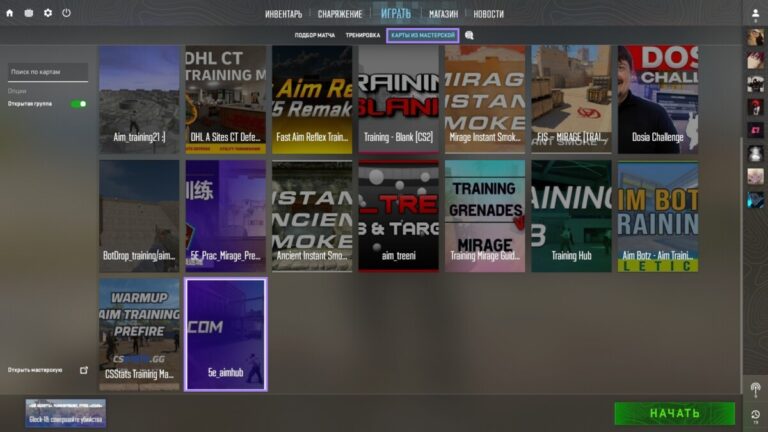768x432 pixels.
Task: Open Glock-18 mission thumbnail at bottom left
Action: 66,413
